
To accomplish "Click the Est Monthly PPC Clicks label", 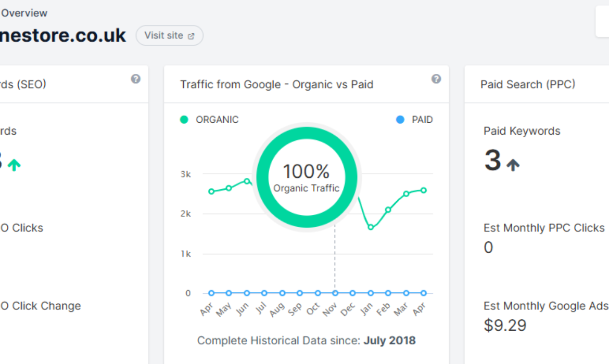I will pos(544,228).
